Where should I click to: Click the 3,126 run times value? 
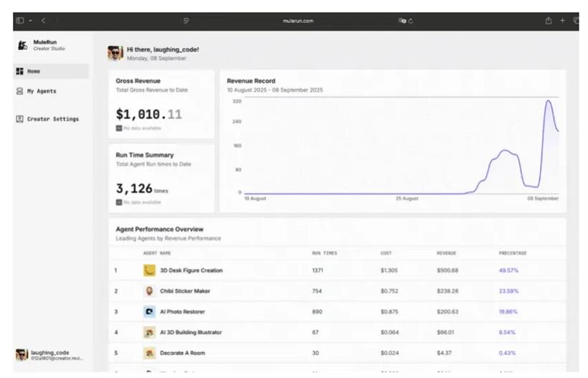134,188
